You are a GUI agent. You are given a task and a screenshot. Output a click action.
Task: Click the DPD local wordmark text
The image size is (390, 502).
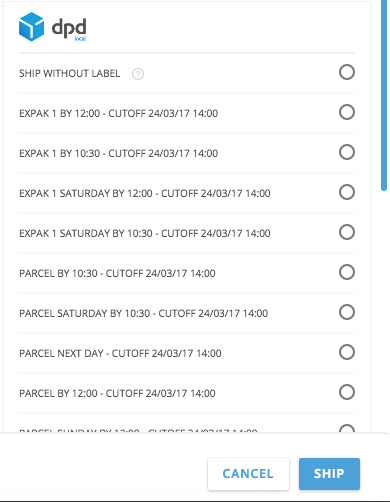click(x=69, y=28)
